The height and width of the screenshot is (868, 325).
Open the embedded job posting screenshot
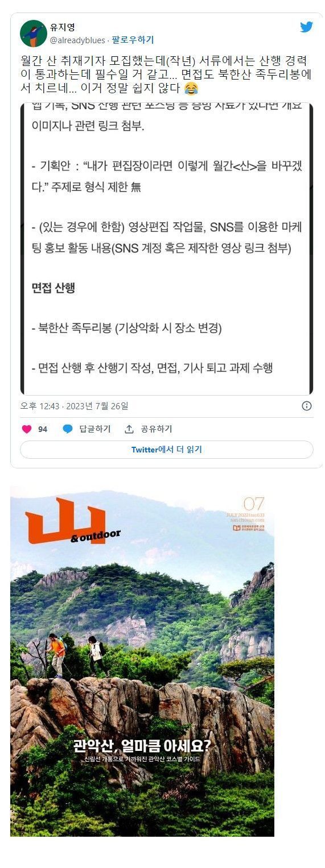167,249
